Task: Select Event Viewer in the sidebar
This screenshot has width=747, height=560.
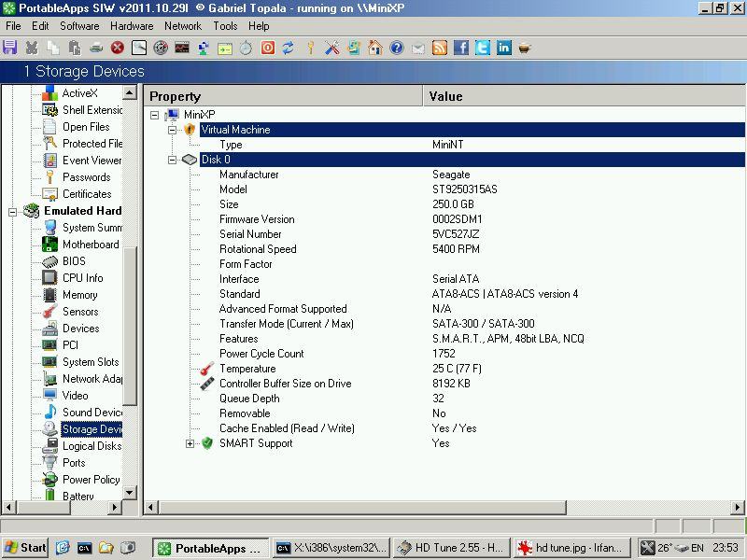Action: tap(92, 160)
